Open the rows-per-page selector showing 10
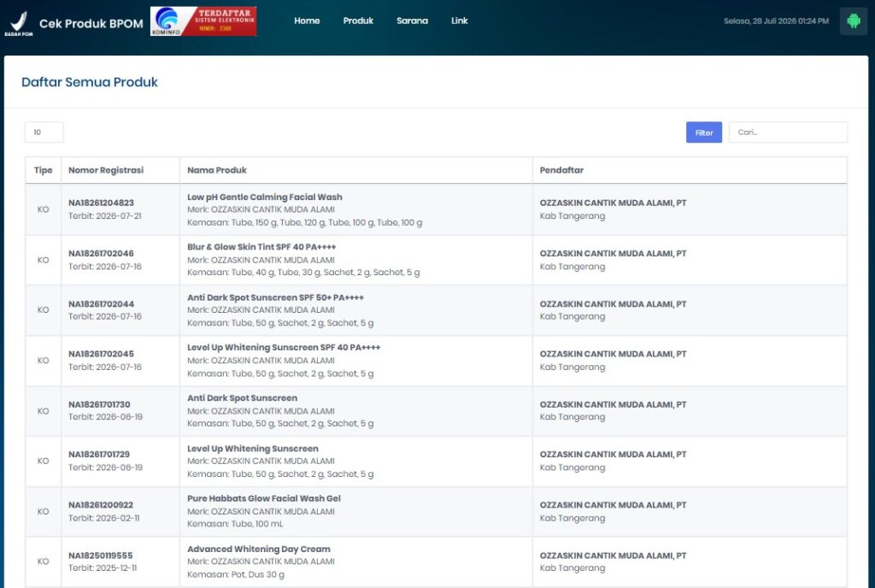 point(44,132)
